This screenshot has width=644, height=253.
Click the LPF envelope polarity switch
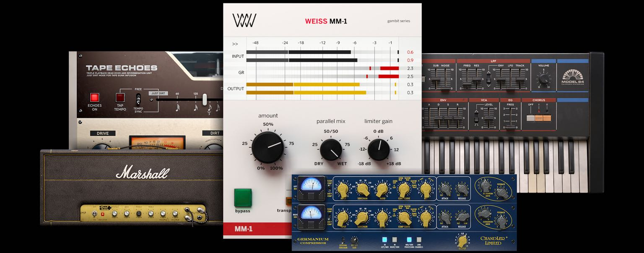point(488,79)
